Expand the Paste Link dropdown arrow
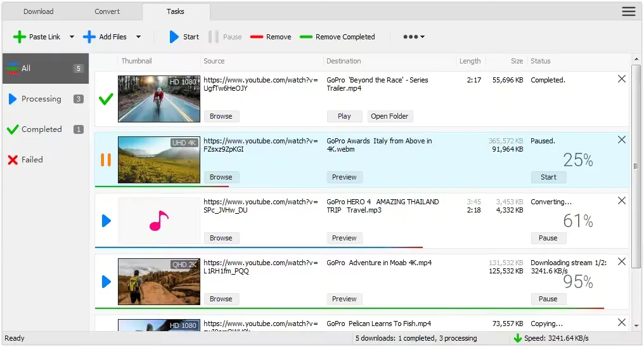Viewport: 644px width, 347px height. pyautogui.click(x=72, y=37)
